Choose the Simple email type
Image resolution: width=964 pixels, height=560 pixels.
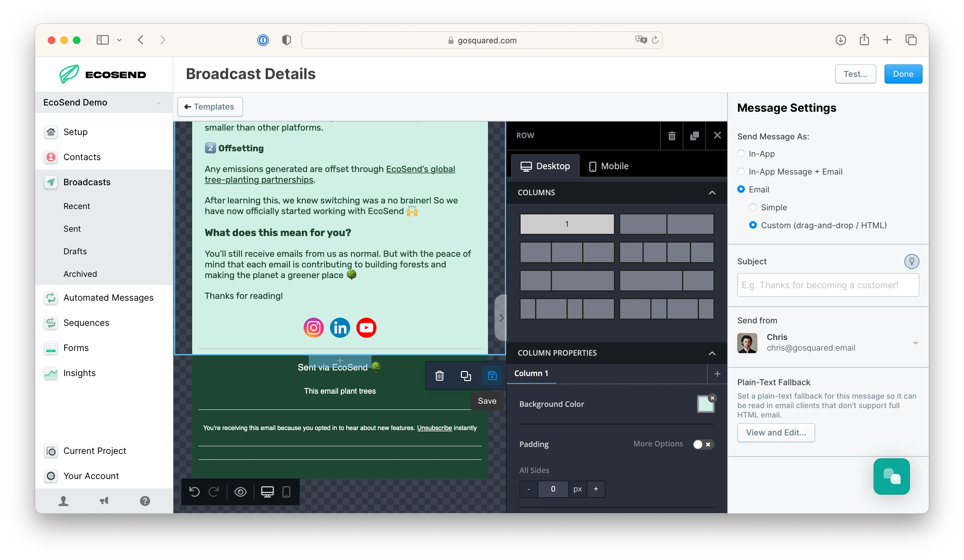click(x=753, y=207)
